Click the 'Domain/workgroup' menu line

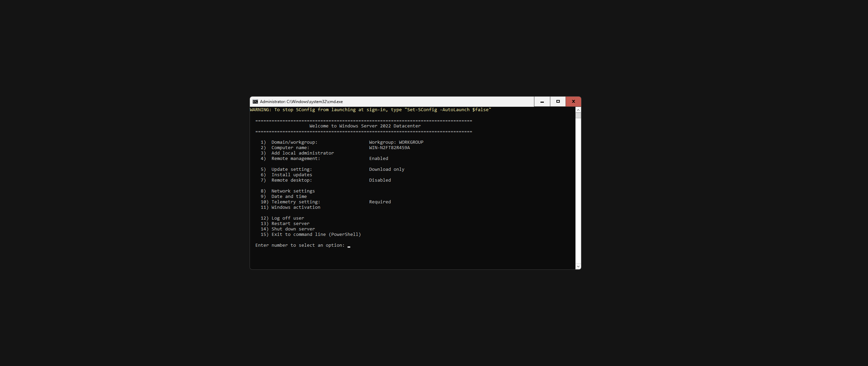[x=294, y=142]
